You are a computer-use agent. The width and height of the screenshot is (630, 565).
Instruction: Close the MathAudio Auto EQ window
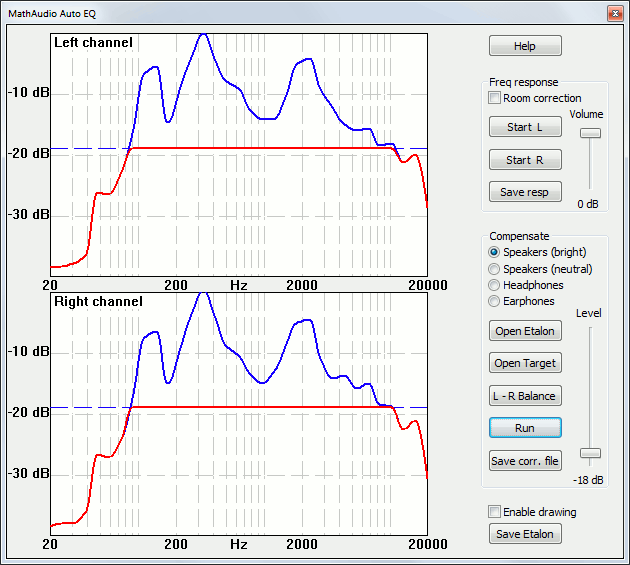614,12
